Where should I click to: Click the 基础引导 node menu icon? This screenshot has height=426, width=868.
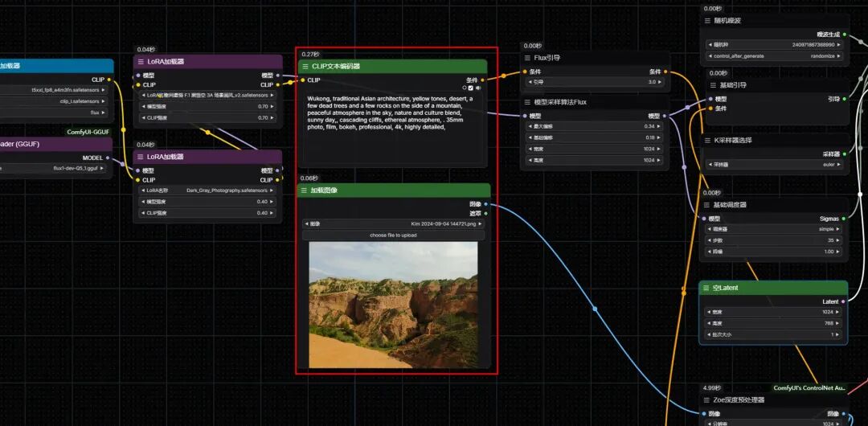point(712,85)
